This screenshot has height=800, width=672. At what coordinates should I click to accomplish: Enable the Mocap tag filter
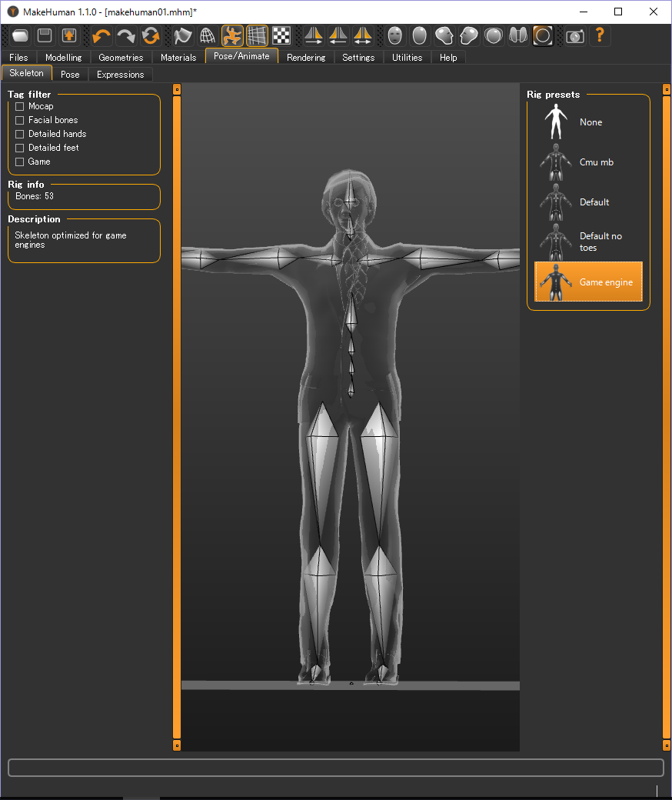point(18,106)
